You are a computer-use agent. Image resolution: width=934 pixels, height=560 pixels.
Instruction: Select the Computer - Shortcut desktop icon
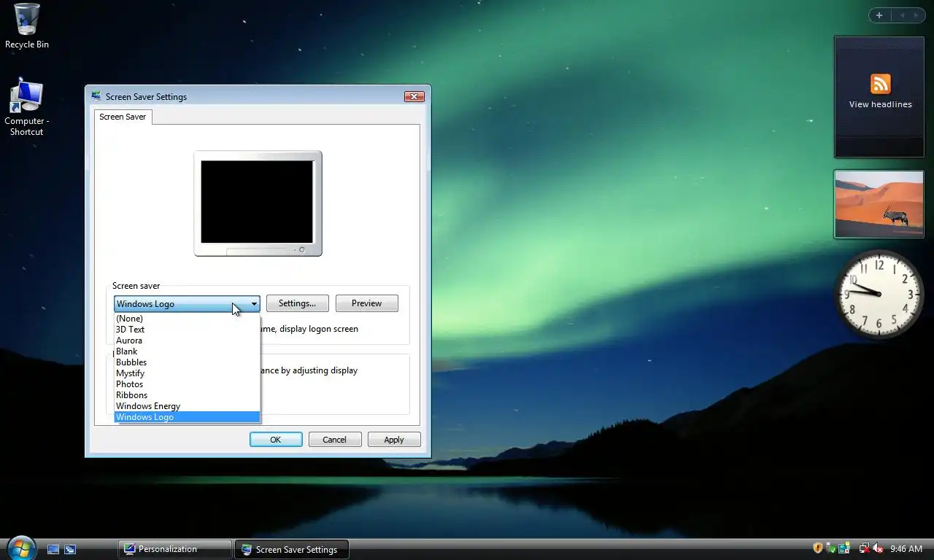(x=27, y=107)
